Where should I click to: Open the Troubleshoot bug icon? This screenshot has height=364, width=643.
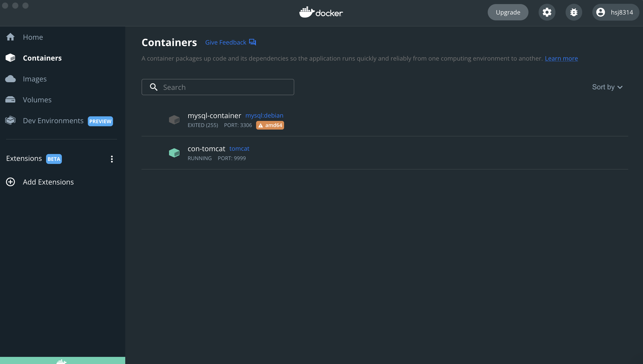coord(574,12)
